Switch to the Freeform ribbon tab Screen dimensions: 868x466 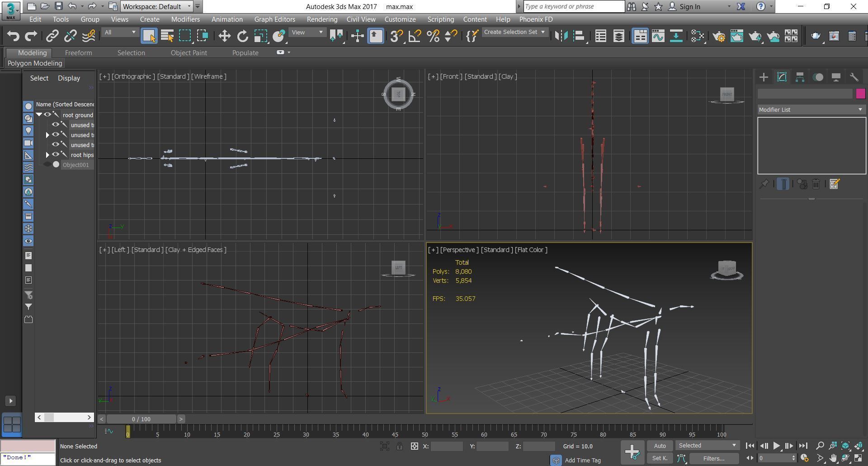click(78, 53)
